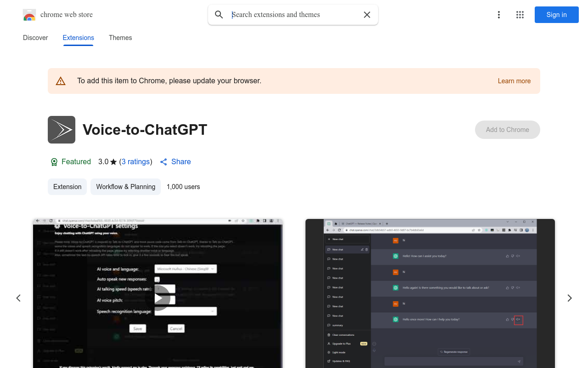Focus the Search extensions and themes field
The width and height of the screenshot is (588, 368).
tap(293, 15)
